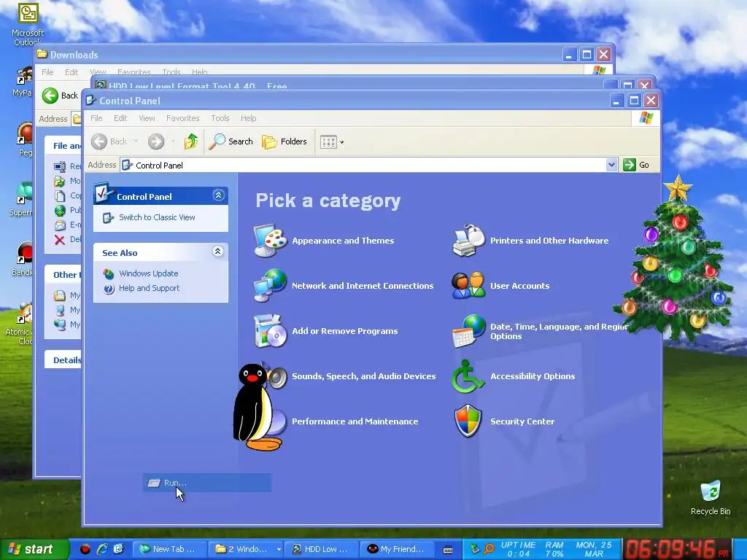
Task: Launch Internet Explorer from quick launch
Action: click(x=102, y=549)
